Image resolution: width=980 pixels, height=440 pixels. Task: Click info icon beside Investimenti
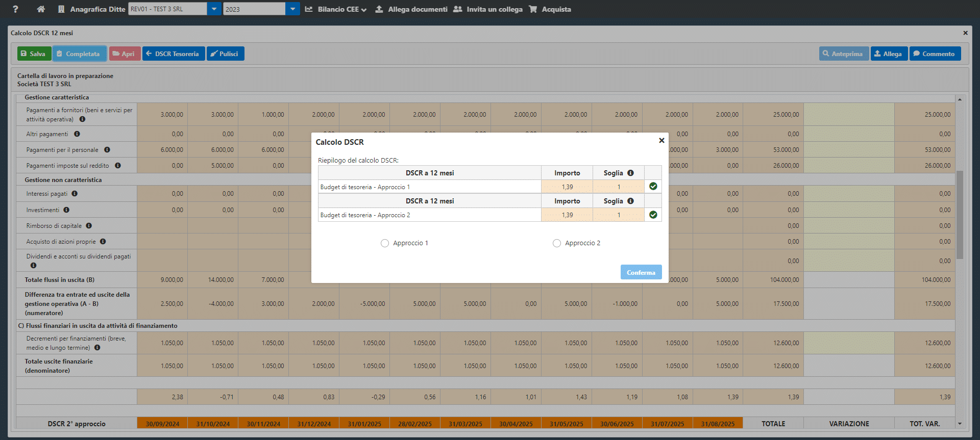point(66,210)
